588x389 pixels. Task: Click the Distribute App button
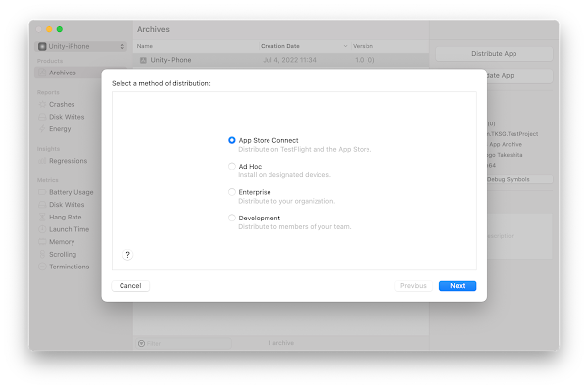tap(494, 54)
